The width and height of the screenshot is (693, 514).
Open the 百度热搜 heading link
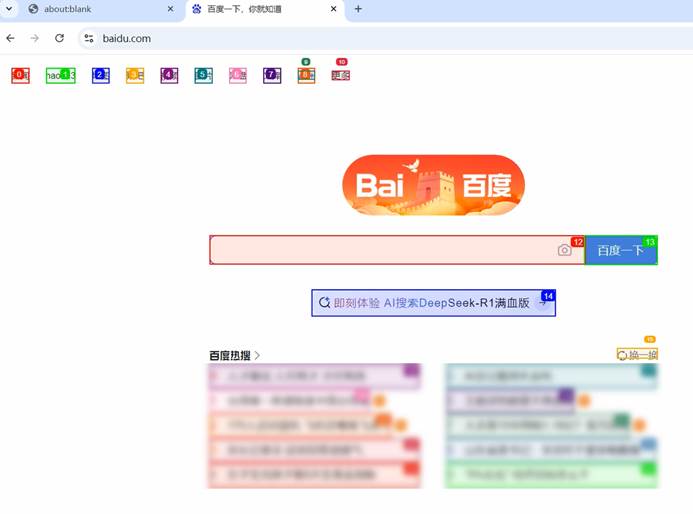pyautogui.click(x=234, y=355)
